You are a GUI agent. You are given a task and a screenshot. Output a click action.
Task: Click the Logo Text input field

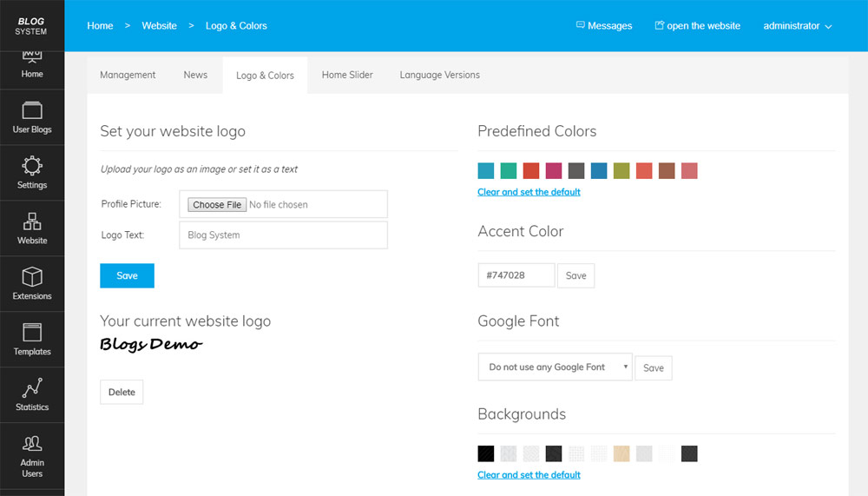283,235
